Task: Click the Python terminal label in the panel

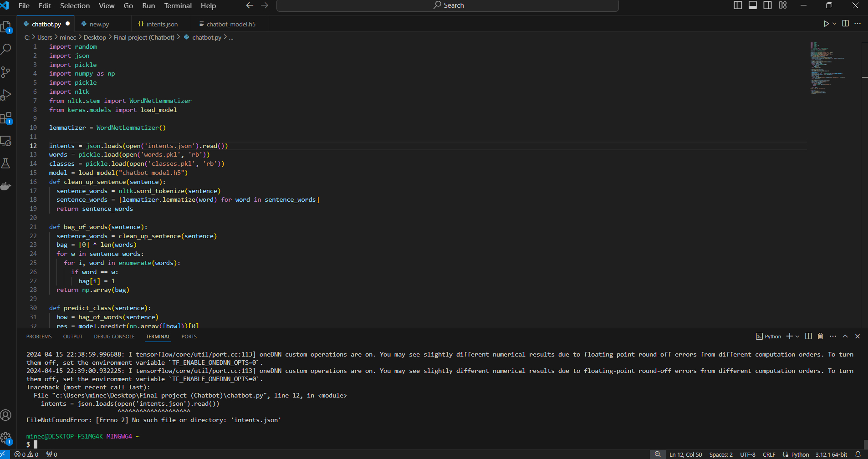Action: [768, 337]
